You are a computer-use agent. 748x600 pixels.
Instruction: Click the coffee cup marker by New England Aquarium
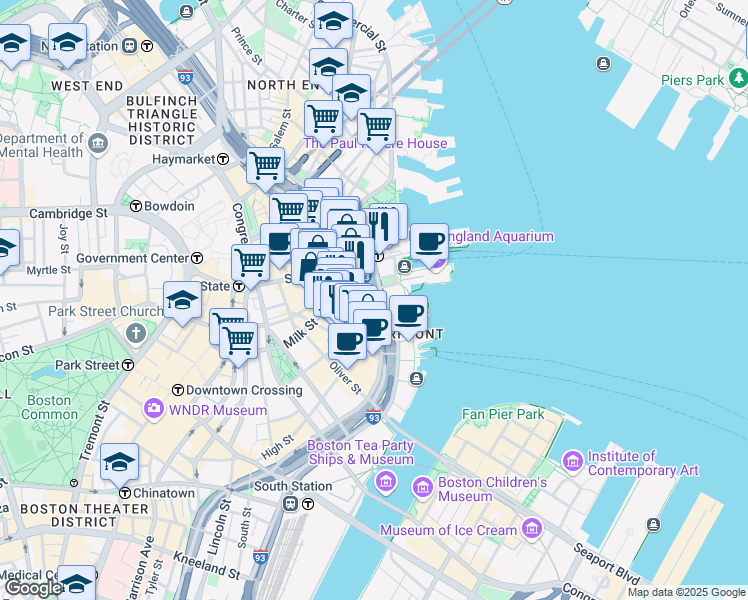[x=429, y=245]
